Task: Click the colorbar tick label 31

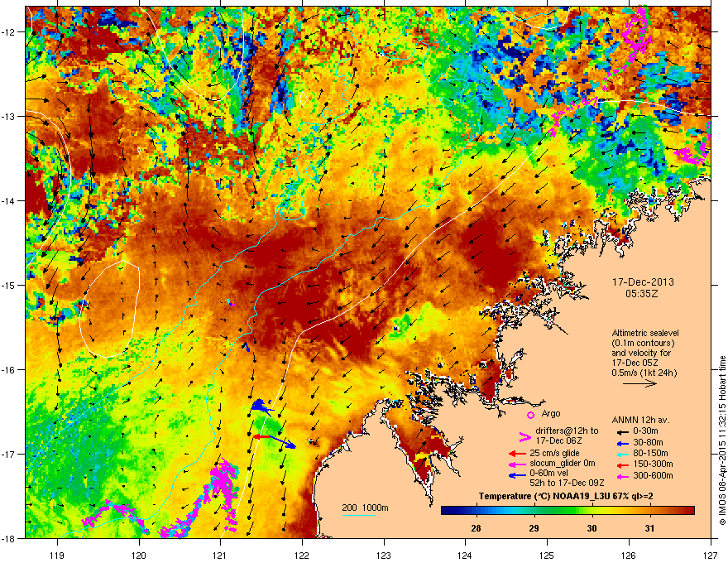Action: [650, 528]
